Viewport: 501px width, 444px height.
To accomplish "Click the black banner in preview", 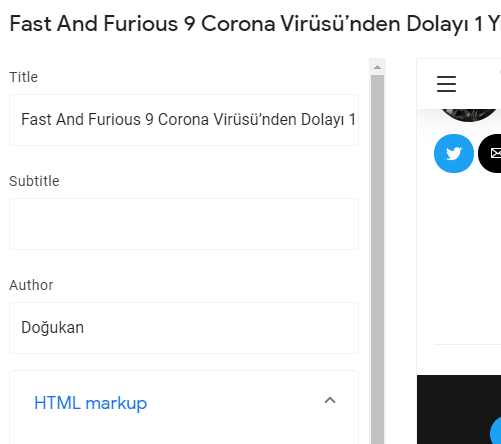I will click(459, 409).
